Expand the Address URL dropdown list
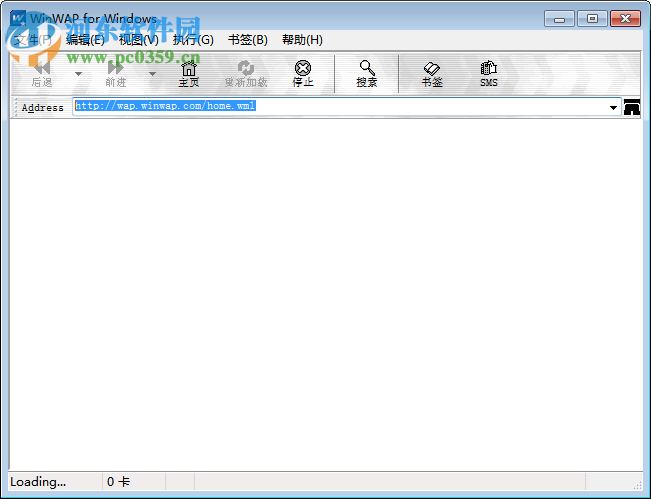 tap(613, 108)
